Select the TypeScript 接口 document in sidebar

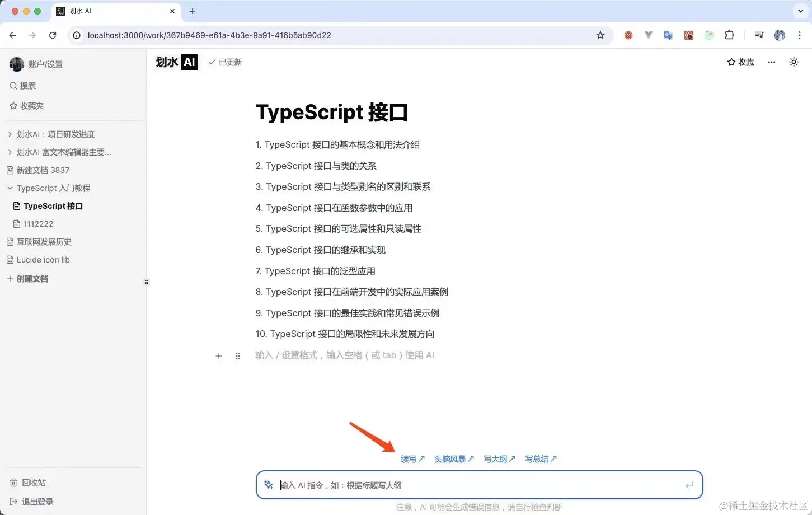[48, 206]
